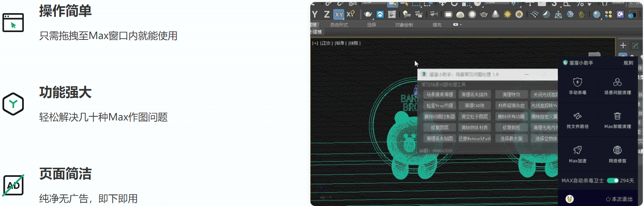
Task: Click the four-dots material browser icon
Action: pos(608,14)
